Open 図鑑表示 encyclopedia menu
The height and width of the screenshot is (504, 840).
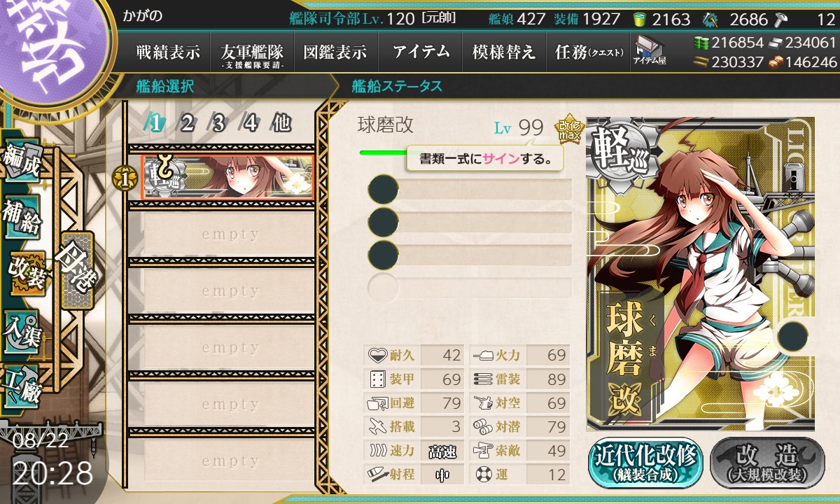pos(335,52)
